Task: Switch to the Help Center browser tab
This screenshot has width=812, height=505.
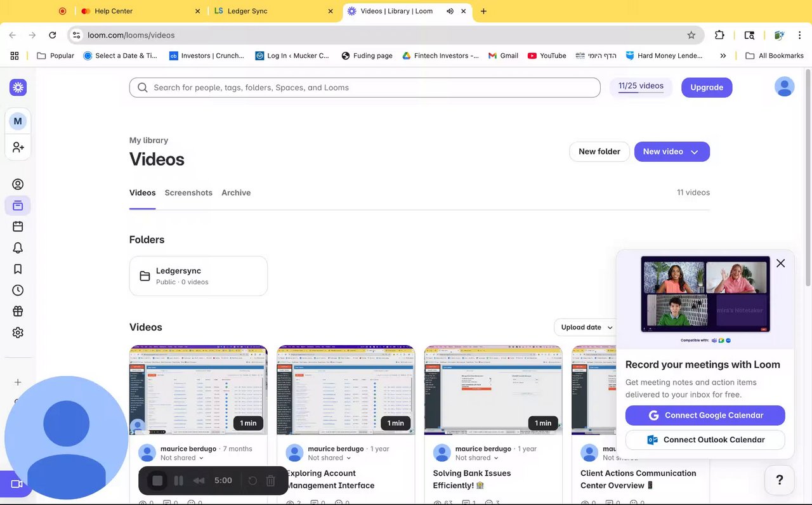Action: click(141, 11)
